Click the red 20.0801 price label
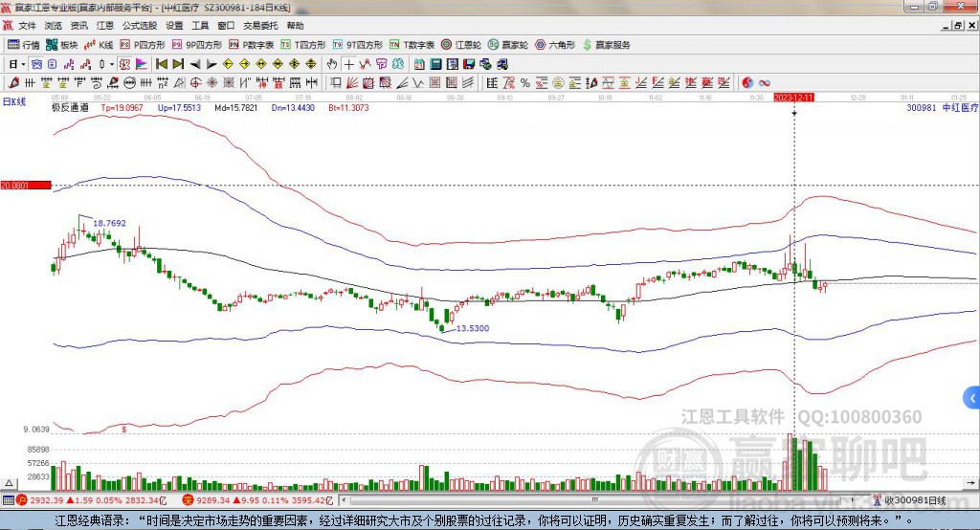This screenshot has width=980, height=530. click(25, 185)
